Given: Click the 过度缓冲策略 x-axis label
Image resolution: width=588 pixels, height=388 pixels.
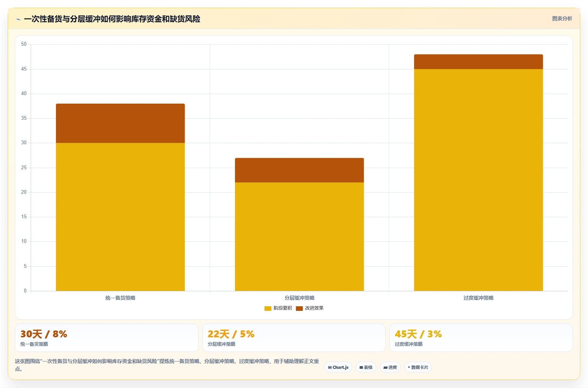Looking at the screenshot, I should (x=478, y=298).
